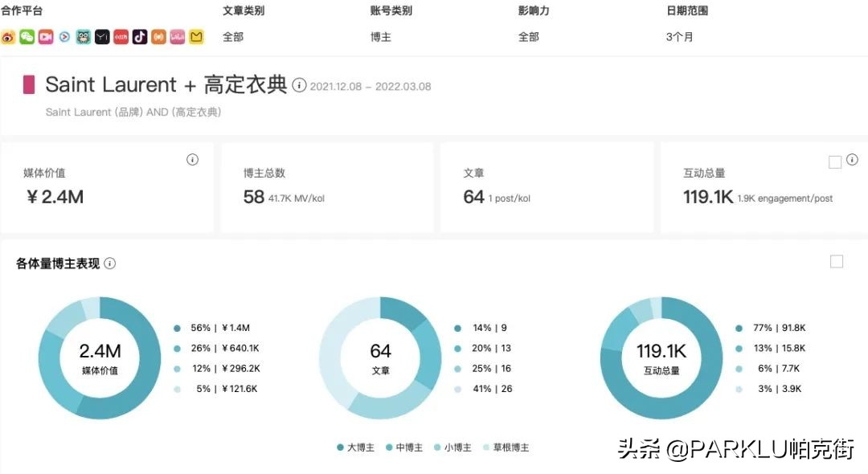Image resolution: width=868 pixels, height=474 pixels.
Task: Click the info icon next to 各体量博主表现
Action: 110,263
